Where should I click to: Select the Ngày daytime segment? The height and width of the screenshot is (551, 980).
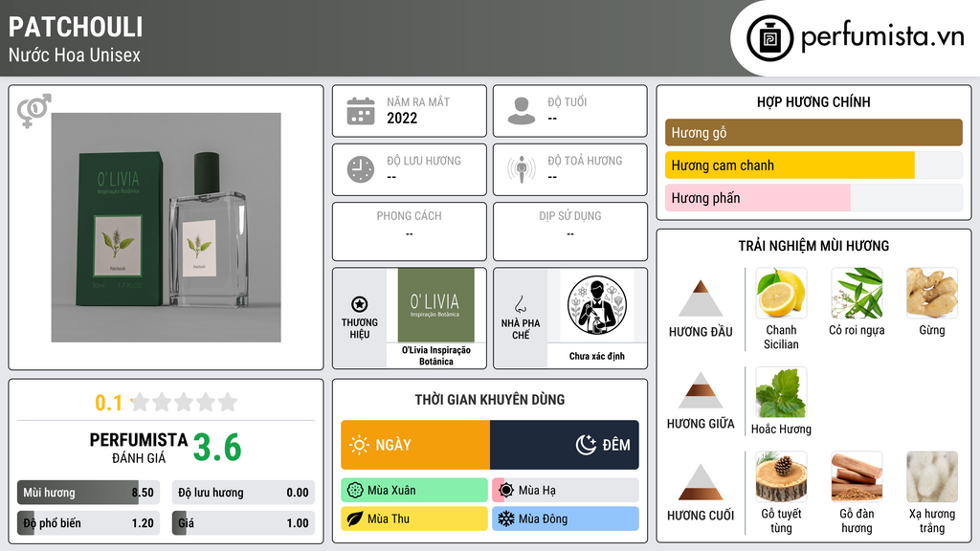click(415, 445)
